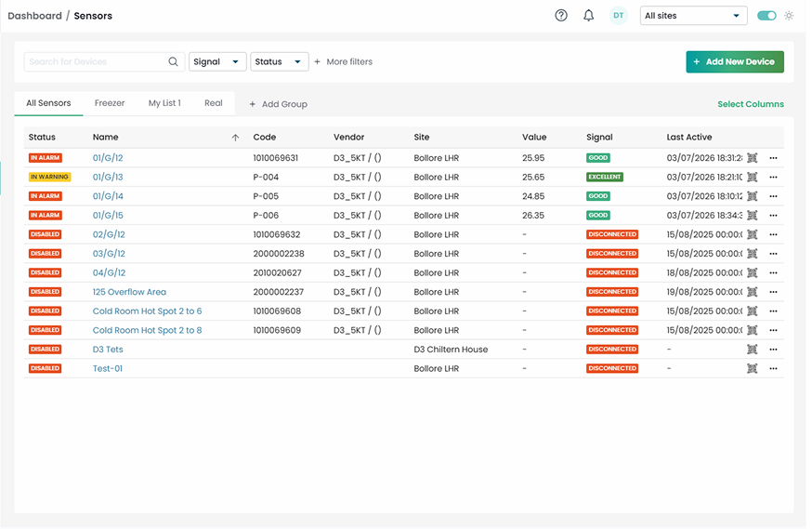Click the D3 Chiltern House site cell
The width and height of the screenshot is (812, 529).
point(451,350)
